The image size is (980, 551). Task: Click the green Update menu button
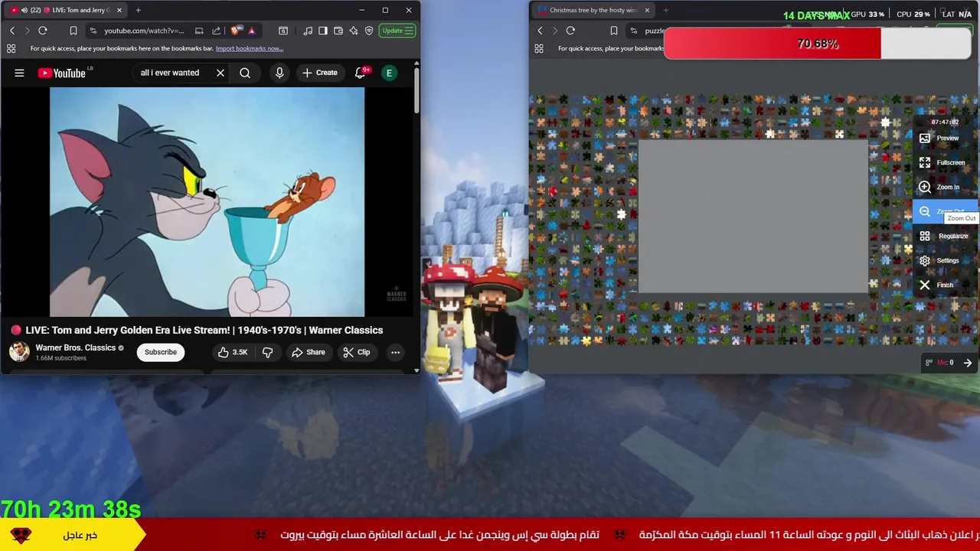click(397, 31)
